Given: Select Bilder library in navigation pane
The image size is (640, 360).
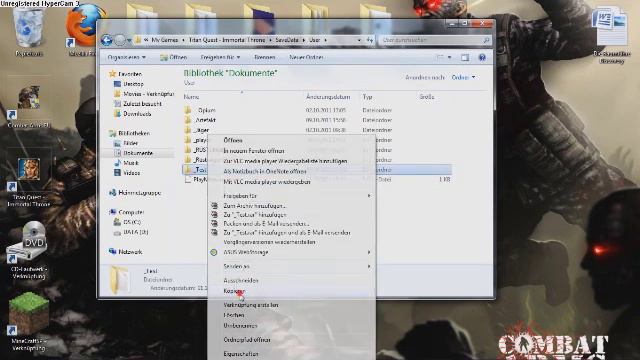Looking at the screenshot, I should [131, 143].
